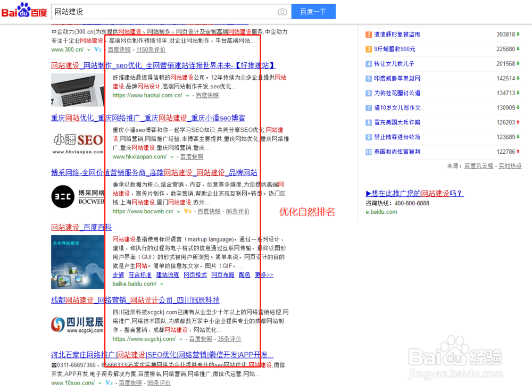
Task: Open 博采网络 result title link
Action: click(x=154, y=172)
